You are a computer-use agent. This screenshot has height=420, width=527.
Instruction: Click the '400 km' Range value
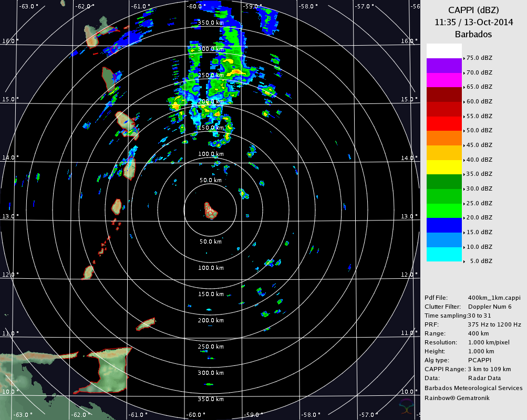click(478, 333)
